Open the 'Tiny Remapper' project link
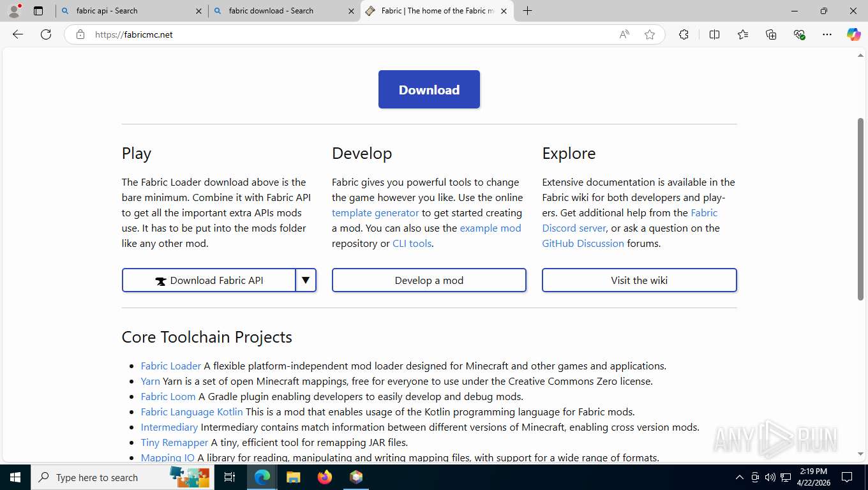Screen dimensions: 868x490 175,443
